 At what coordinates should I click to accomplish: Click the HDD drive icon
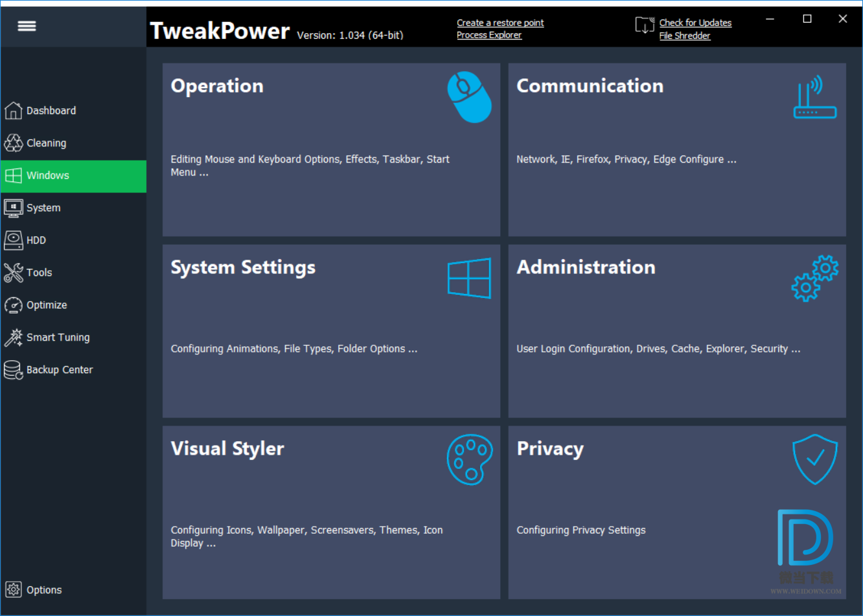pos(13,240)
